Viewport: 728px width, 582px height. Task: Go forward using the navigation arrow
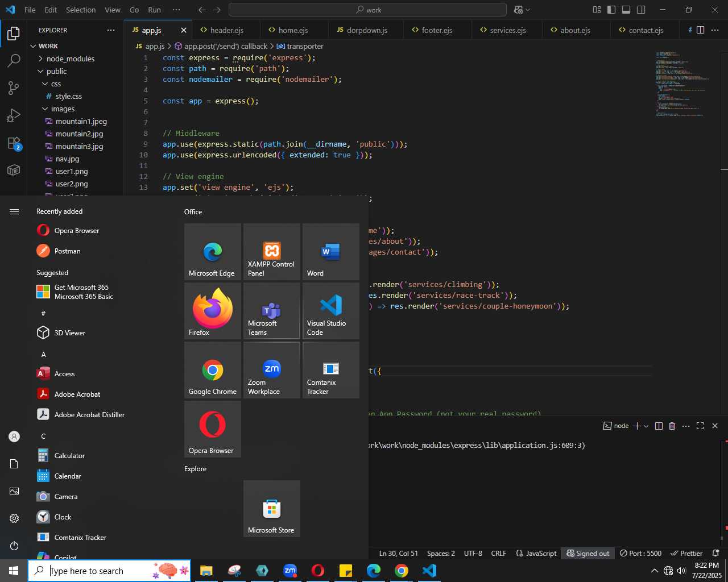tap(217, 10)
